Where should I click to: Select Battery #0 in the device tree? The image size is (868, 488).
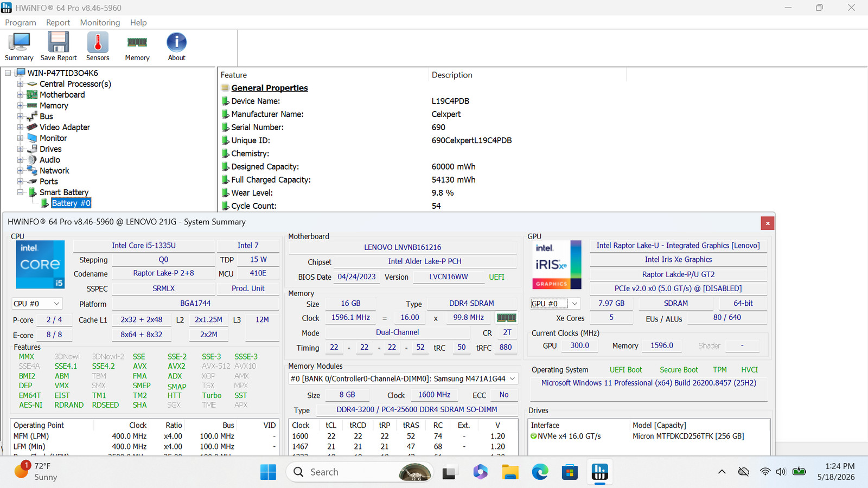pyautogui.click(x=71, y=203)
